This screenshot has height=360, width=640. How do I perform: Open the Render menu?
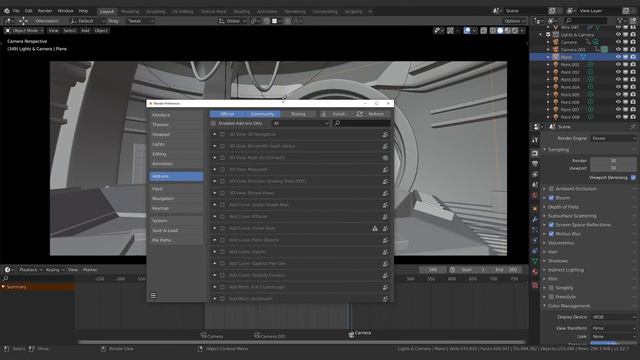tap(45, 11)
